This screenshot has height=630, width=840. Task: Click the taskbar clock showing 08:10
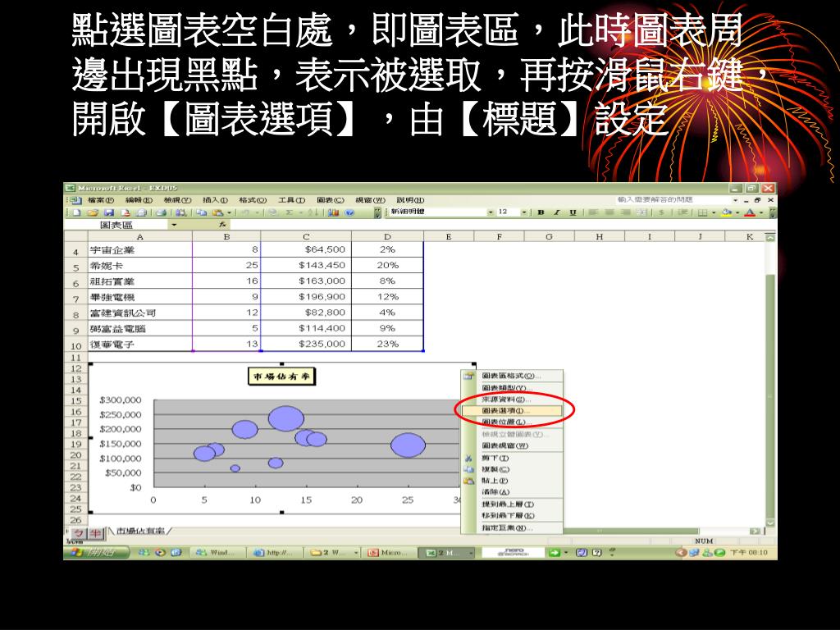tap(749, 552)
